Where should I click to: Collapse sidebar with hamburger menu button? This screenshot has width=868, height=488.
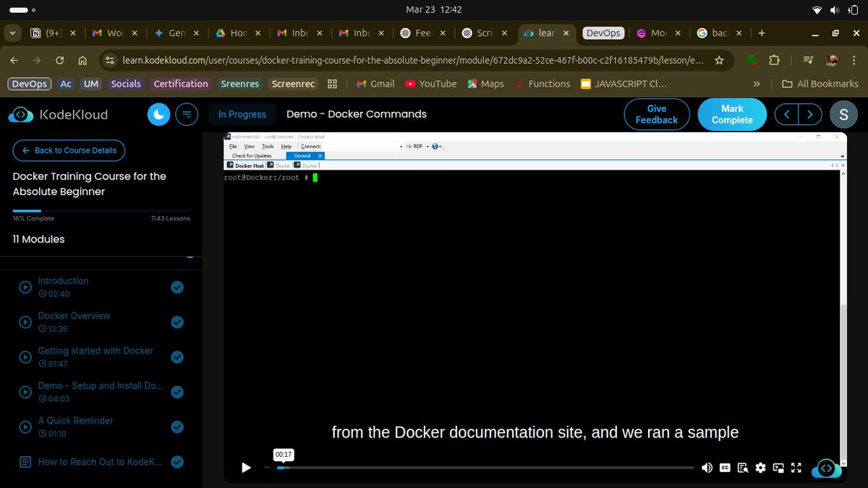187,114
